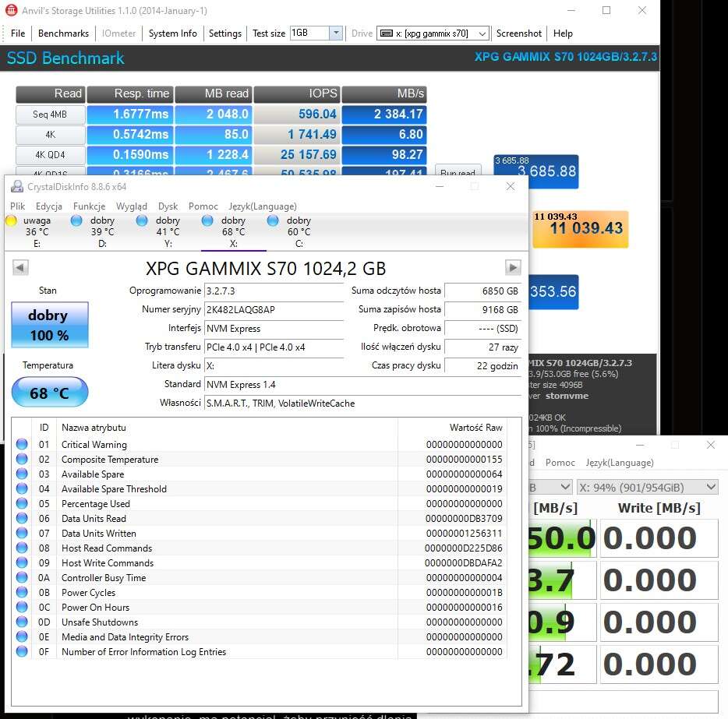The height and width of the screenshot is (719, 728).
Task: Open the Benchmarks menu in Anvil
Action: (x=63, y=33)
